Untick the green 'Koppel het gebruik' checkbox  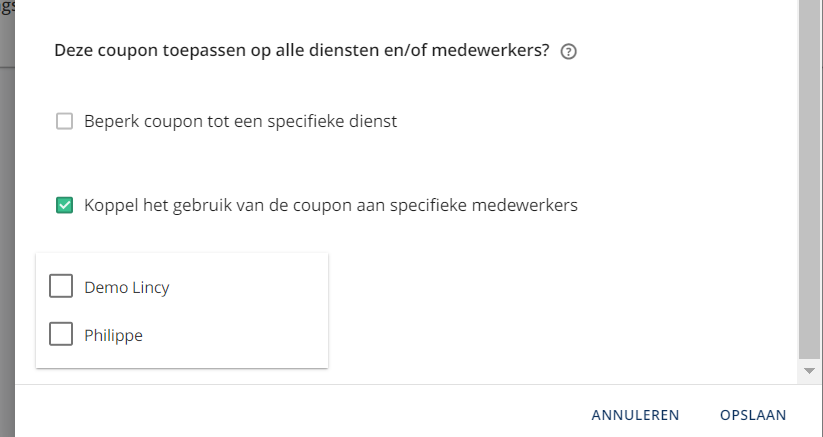65,205
